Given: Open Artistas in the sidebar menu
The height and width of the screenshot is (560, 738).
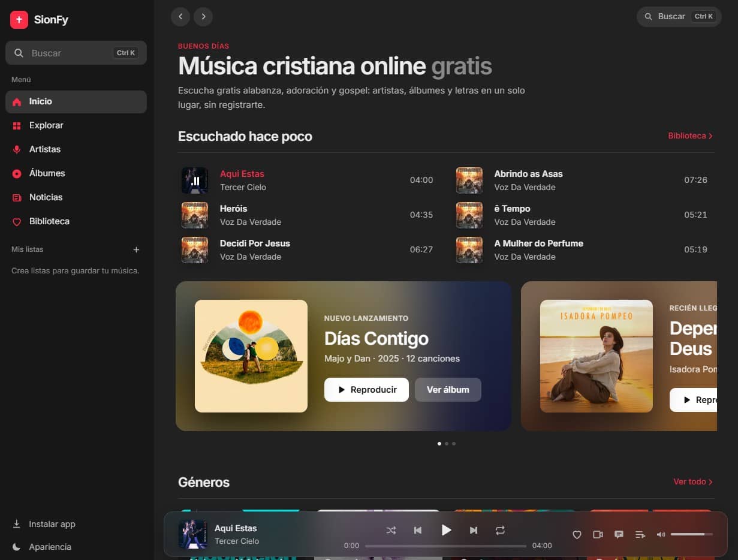Looking at the screenshot, I should [76, 150].
